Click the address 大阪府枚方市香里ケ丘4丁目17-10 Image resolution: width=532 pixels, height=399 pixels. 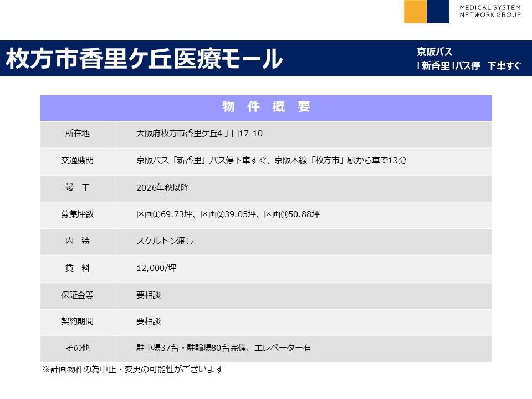(x=199, y=134)
